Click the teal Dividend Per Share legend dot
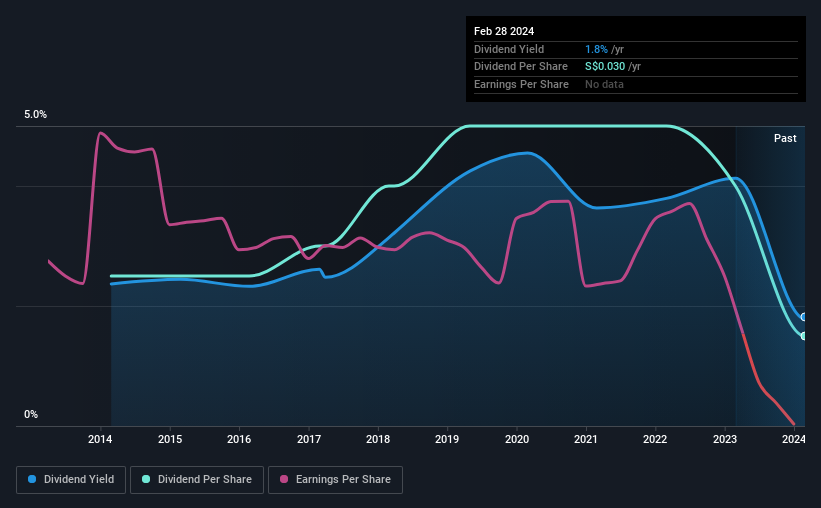 (x=146, y=479)
